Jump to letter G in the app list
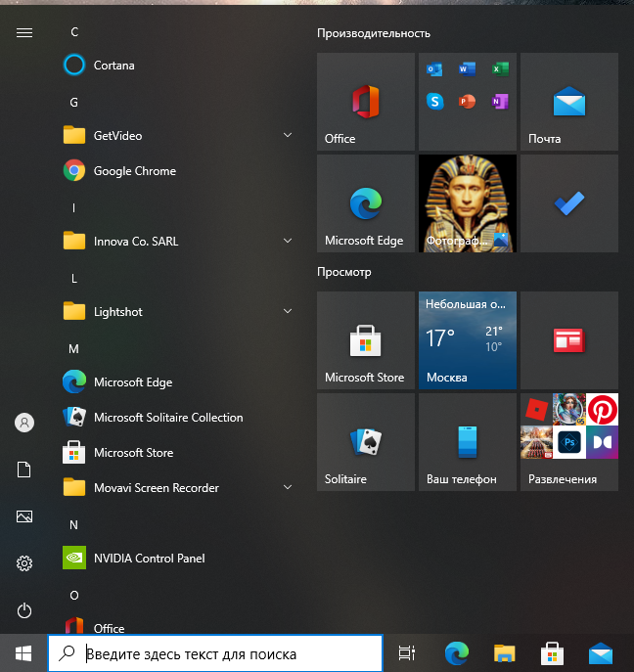The height and width of the screenshot is (672, 634). click(x=73, y=103)
